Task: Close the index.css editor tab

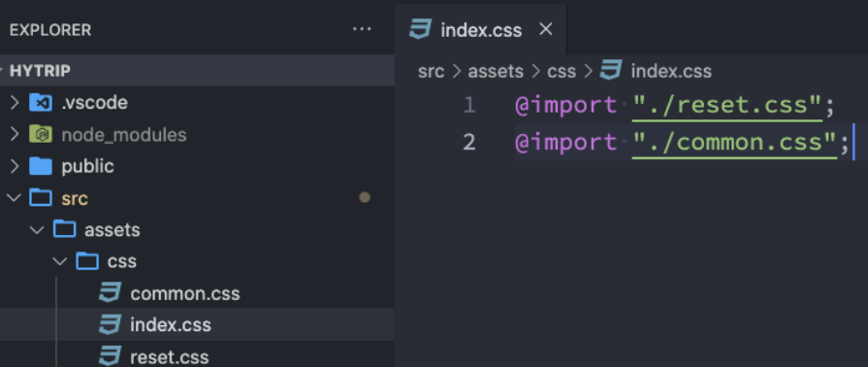Action: pyautogui.click(x=546, y=29)
